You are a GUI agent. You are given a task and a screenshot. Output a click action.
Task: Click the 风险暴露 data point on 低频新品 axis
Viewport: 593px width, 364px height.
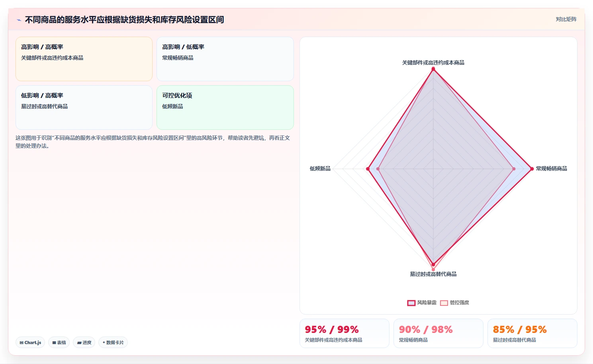[368, 169]
